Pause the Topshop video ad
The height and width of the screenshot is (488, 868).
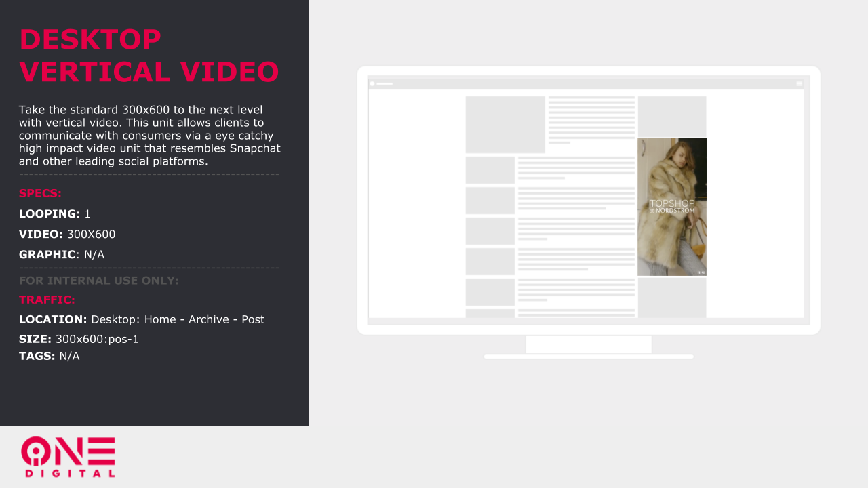click(698, 272)
